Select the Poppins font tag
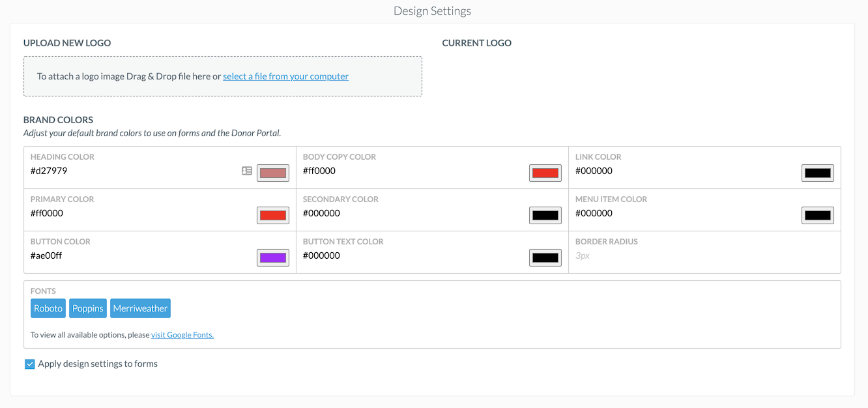This screenshot has width=868, height=408. 88,308
